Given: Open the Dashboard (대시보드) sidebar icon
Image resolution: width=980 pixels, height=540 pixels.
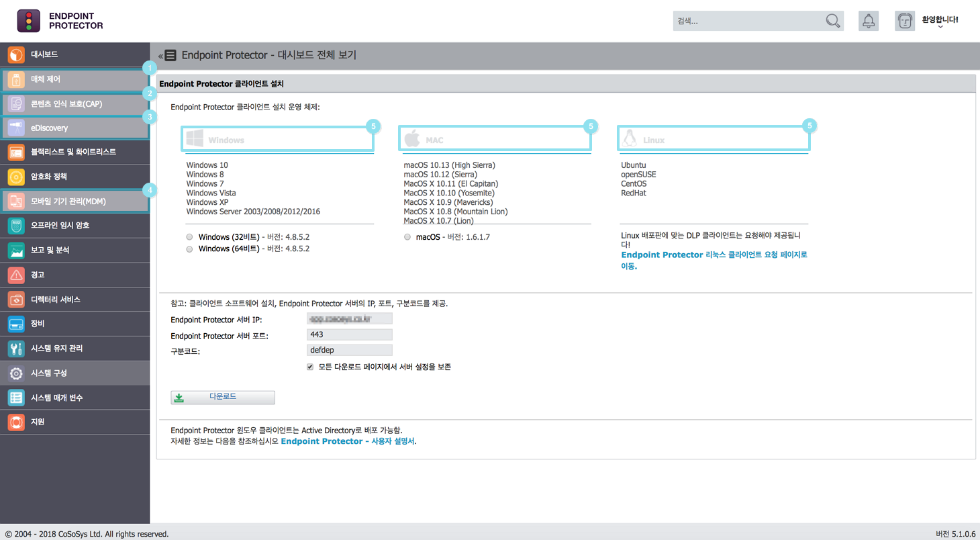Looking at the screenshot, I should click(x=16, y=54).
